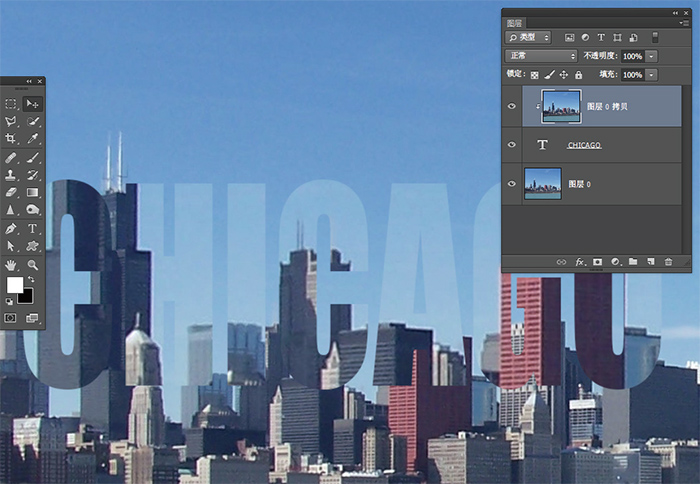
Task: Hide the CHICAGO text layer
Action: point(512,145)
